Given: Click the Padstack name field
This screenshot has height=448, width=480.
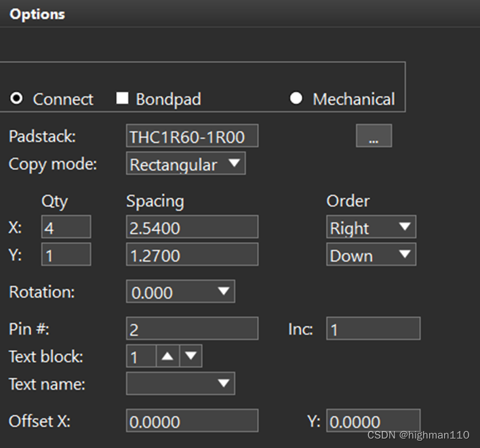Looking at the screenshot, I should click(192, 136).
